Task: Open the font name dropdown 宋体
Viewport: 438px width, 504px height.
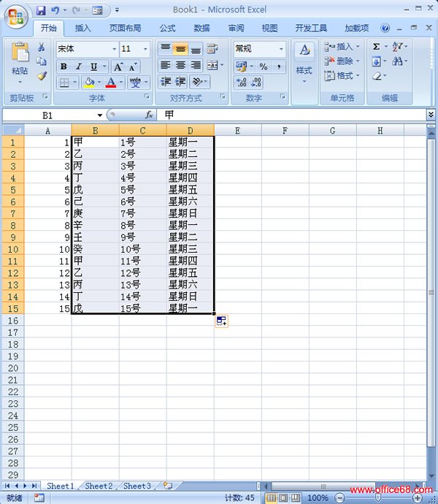Action: [x=115, y=49]
